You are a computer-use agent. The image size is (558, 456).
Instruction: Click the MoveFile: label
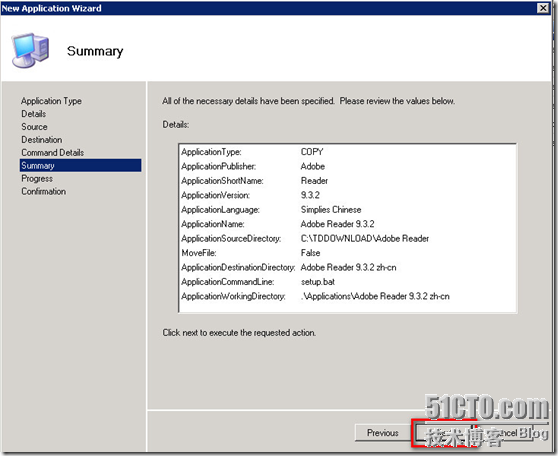pyautogui.click(x=199, y=253)
